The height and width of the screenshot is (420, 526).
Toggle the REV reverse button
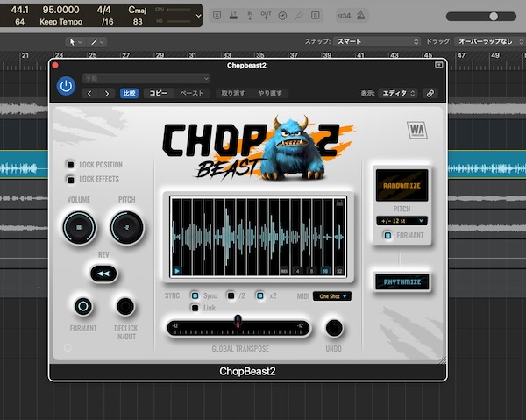pyautogui.click(x=103, y=274)
